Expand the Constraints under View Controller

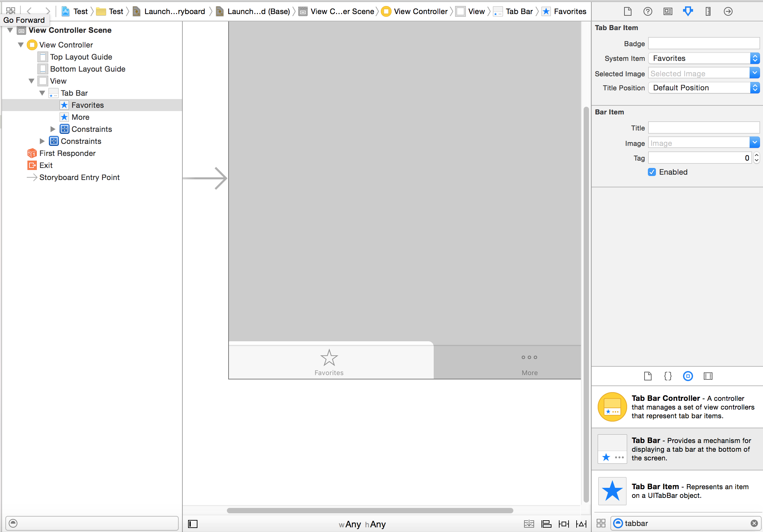(41, 141)
